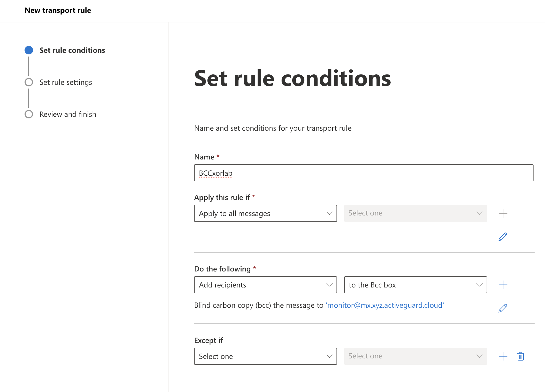The image size is (545, 392).
Task: Click the 'Except if' label
Action: tap(209, 341)
